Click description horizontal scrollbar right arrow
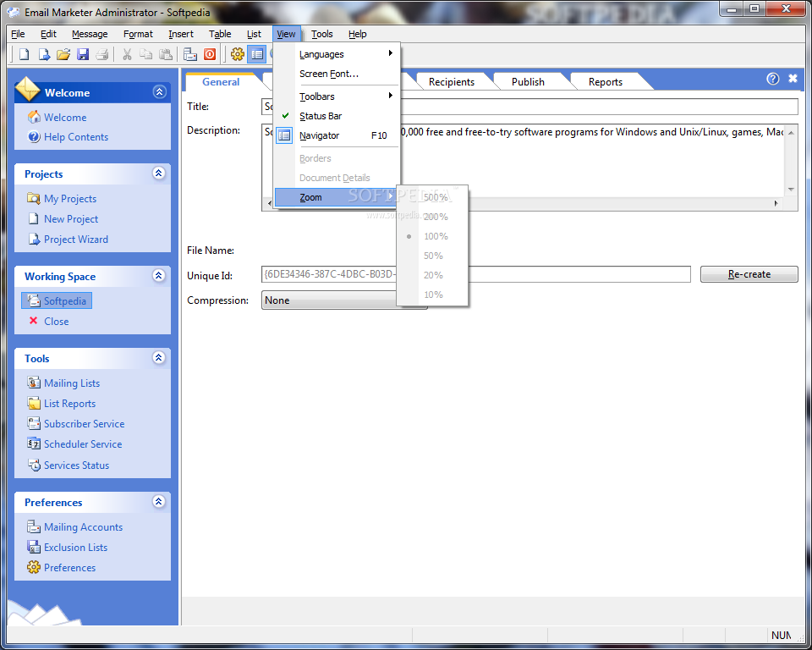 776,203
